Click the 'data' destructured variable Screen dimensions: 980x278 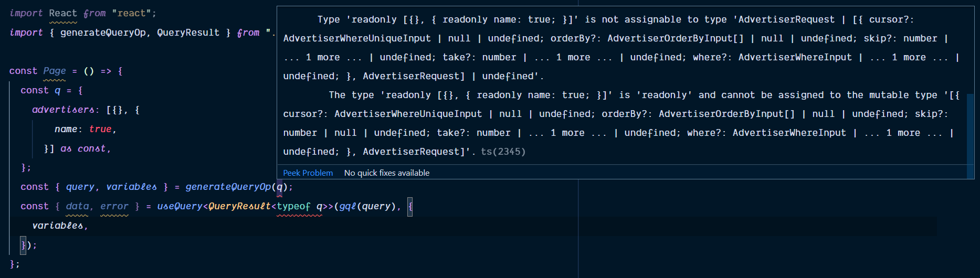click(x=77, y=206)
